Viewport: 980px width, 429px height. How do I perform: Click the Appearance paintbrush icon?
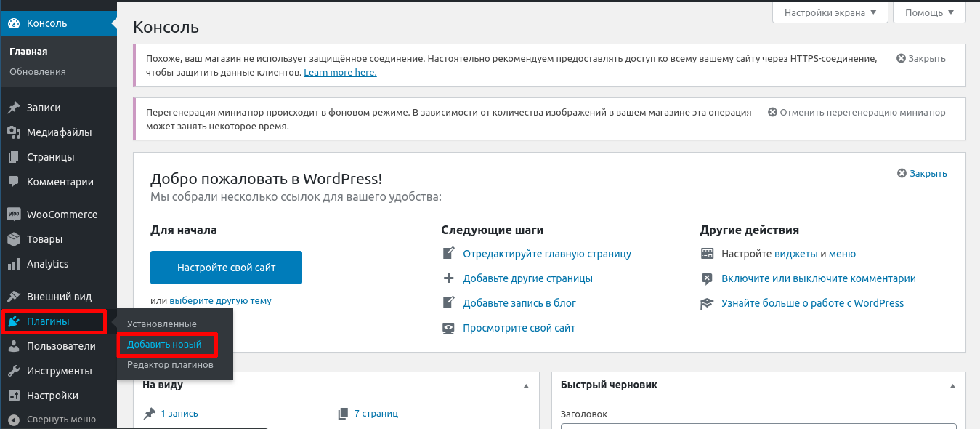[13, 297]
